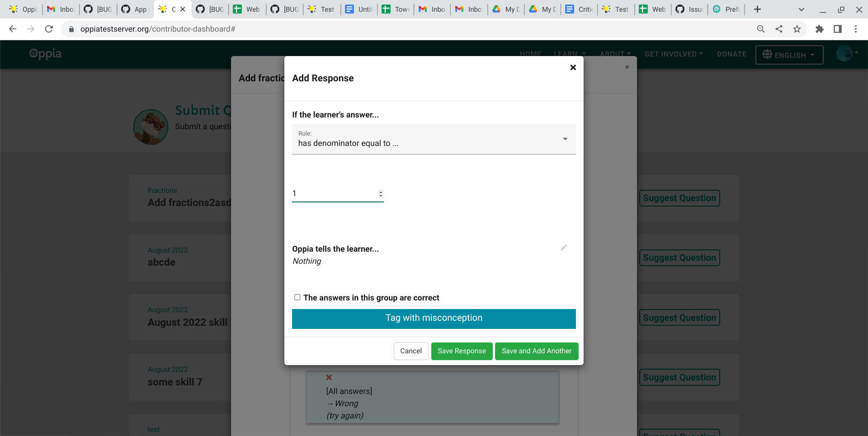The width and height of the screenshot is (868, 436).
Task: Check 'The answers in this group are correct'
Action: [x=297, y=297]
